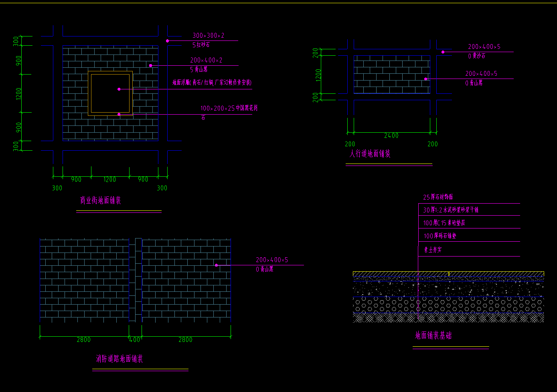Click the hexagon-pattern gravel layer in the section
This screenshot has height=392, width=557.
click(448, 305)
